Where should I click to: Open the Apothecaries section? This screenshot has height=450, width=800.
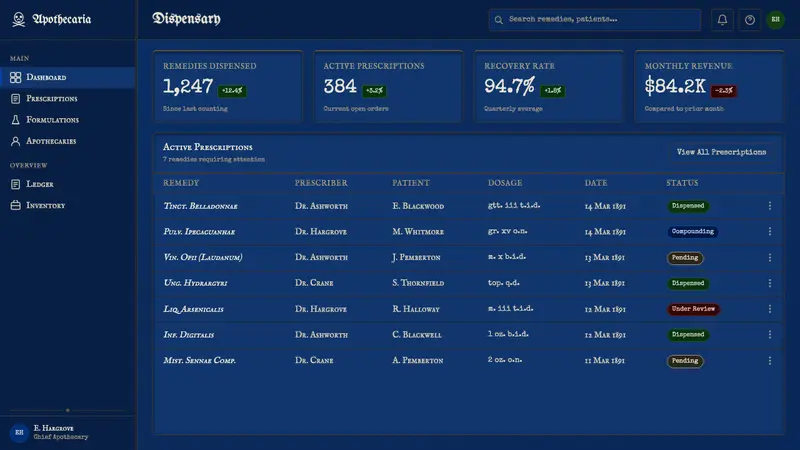(x=67, y=141)
